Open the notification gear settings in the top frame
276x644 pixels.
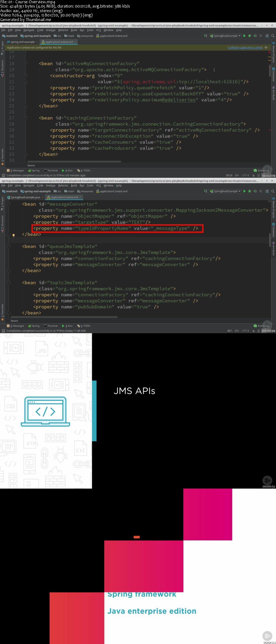pyautogui.click(x=266, y=47)
